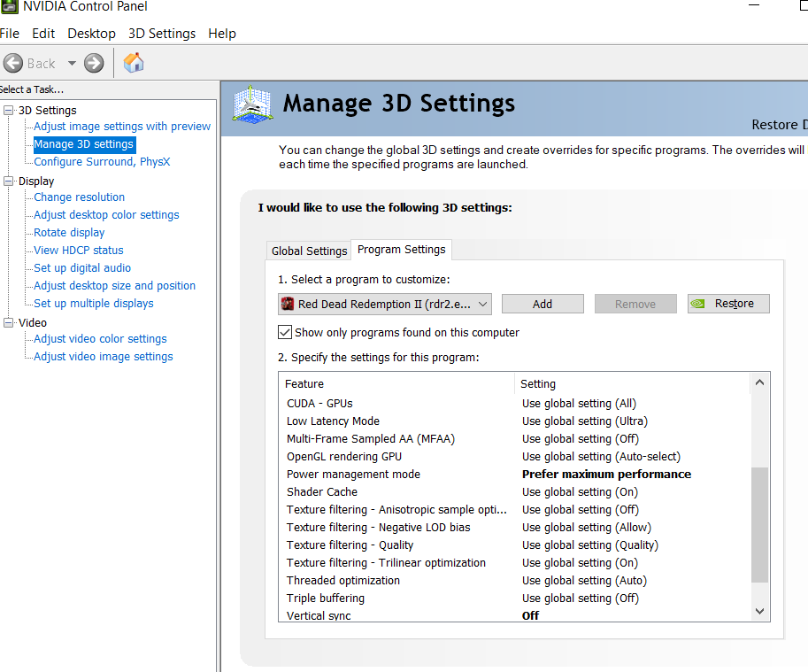Select the Shader Cache row
The height and width of the screenshot is (672, 808).
click(x=514, y=492)
